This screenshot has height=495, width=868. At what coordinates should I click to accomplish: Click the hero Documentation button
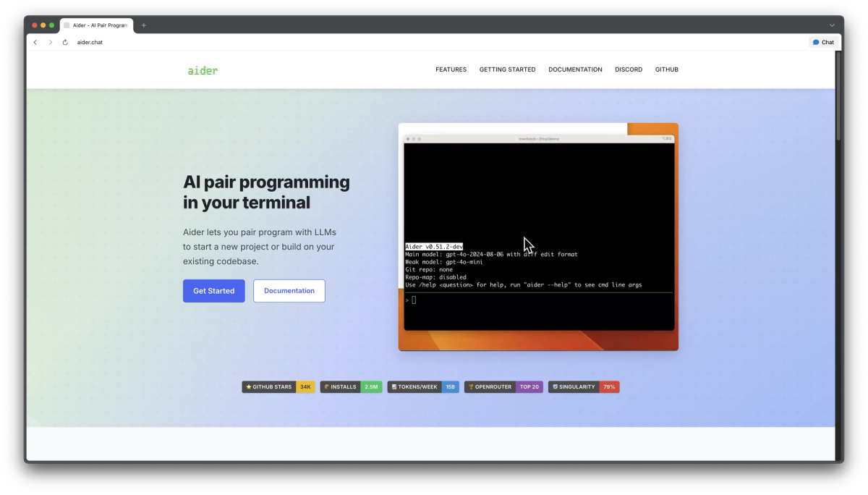click(x=289, y=291)
